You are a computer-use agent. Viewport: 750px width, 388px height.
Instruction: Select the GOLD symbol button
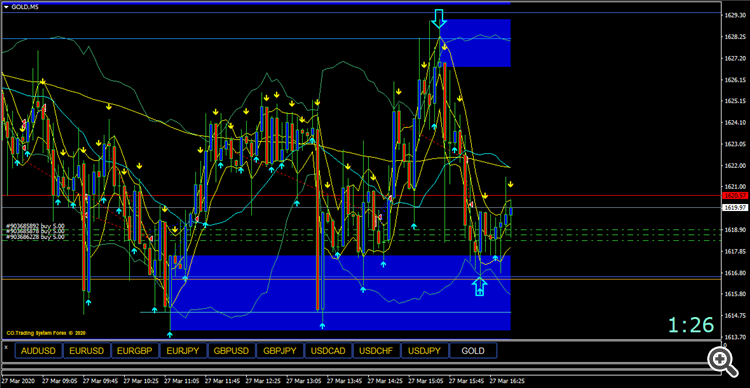click(473, 351)
